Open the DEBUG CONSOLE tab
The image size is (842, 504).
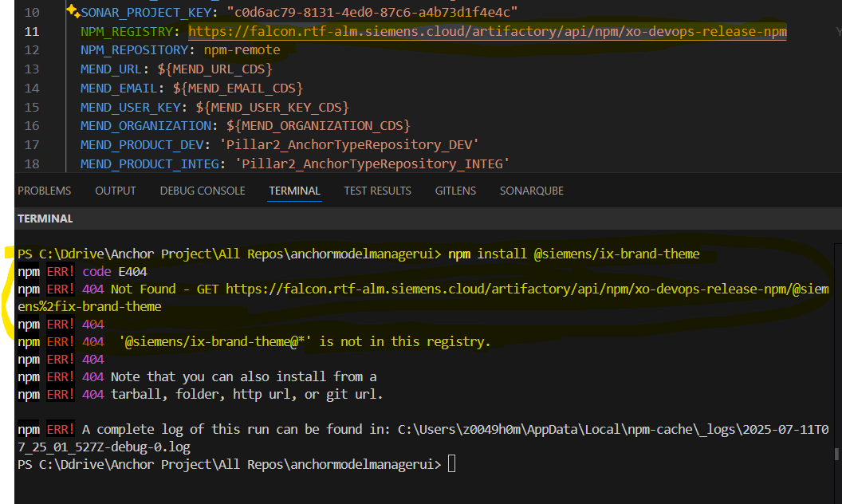[203, 191]
